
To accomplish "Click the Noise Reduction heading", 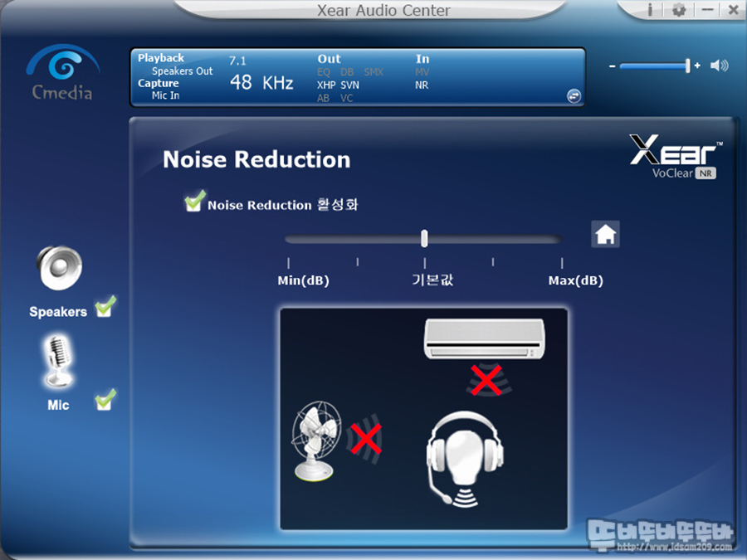I will (256, 159).
